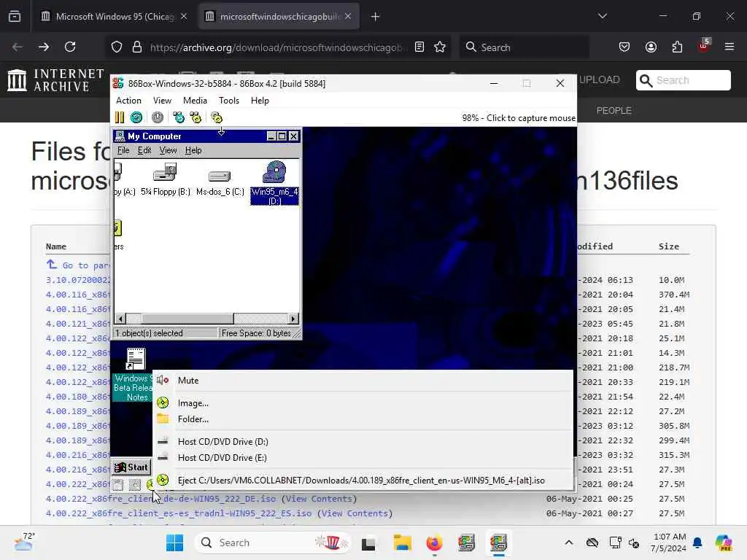Image resolution: width=747 pixels, height=560 pixels.
Task: Click the uBlock extension icon with badge
Action: pyautogui.click(x=704, y=46)
